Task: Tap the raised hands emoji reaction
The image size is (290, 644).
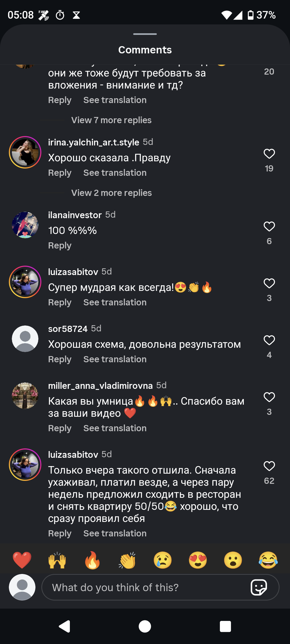Action: coord(57,560)
